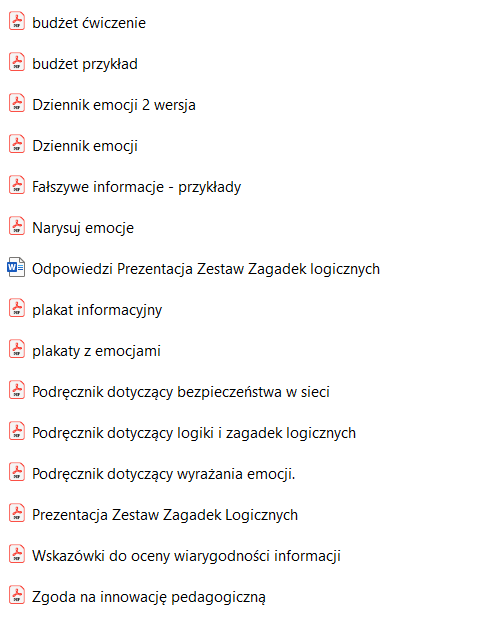Click PDF icon beside Dziennik emocji 2 wersja
Viewport: 503px width, 637px height.
(17, 103)
